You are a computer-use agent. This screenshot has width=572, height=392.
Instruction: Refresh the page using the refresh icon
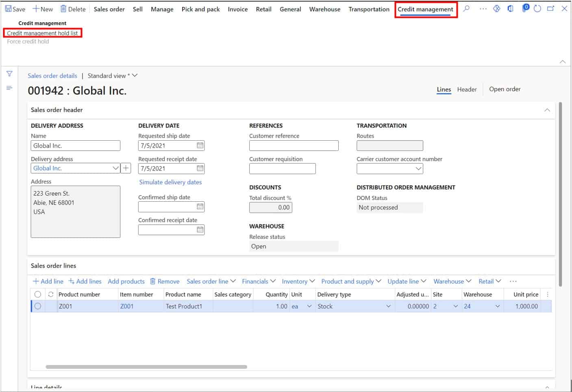pyautogui.click(x=537, y=8)
